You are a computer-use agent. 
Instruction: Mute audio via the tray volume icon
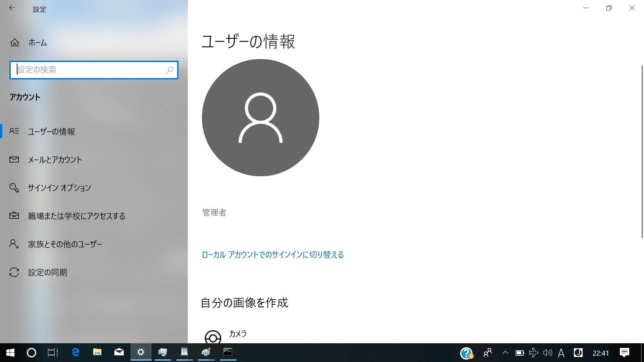[x=547, y=352]
